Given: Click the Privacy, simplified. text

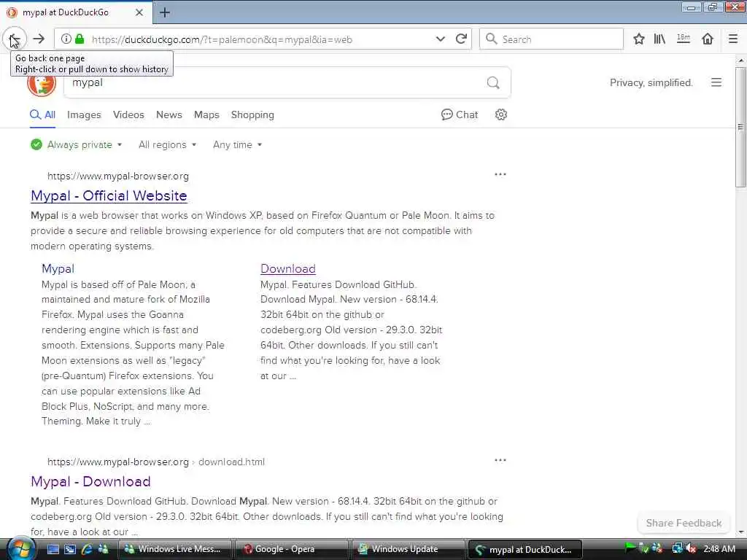Looking at the screenshot, I should (x=651, y=83).
